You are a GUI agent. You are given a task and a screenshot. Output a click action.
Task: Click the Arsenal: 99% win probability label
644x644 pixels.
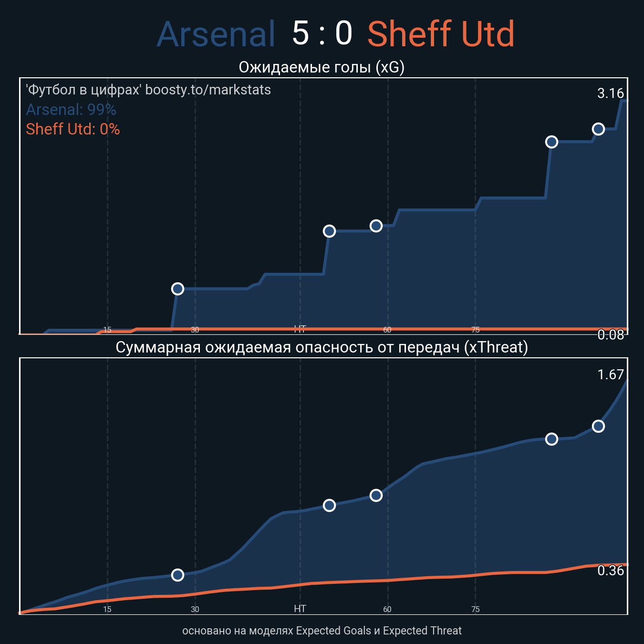(71, 110)
